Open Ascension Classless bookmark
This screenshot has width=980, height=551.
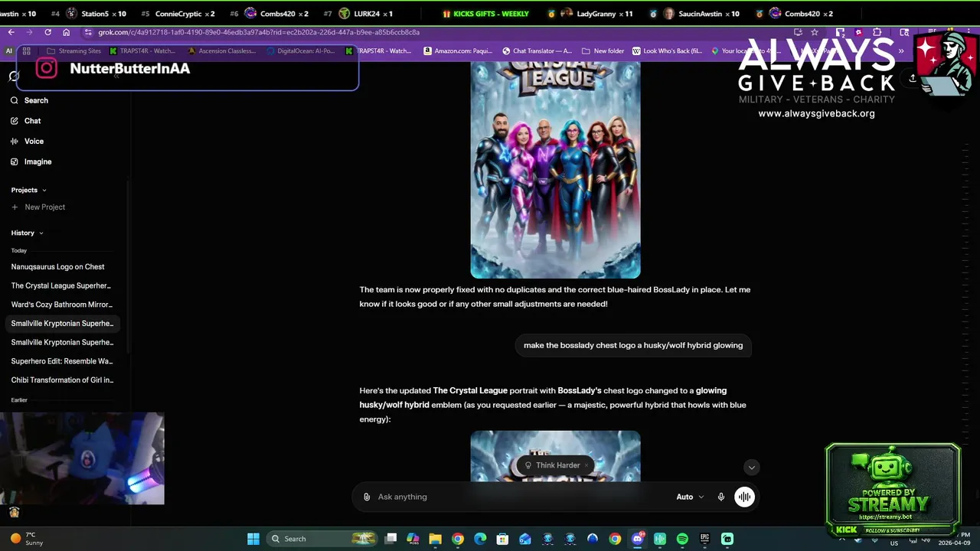tap(222, 51)
